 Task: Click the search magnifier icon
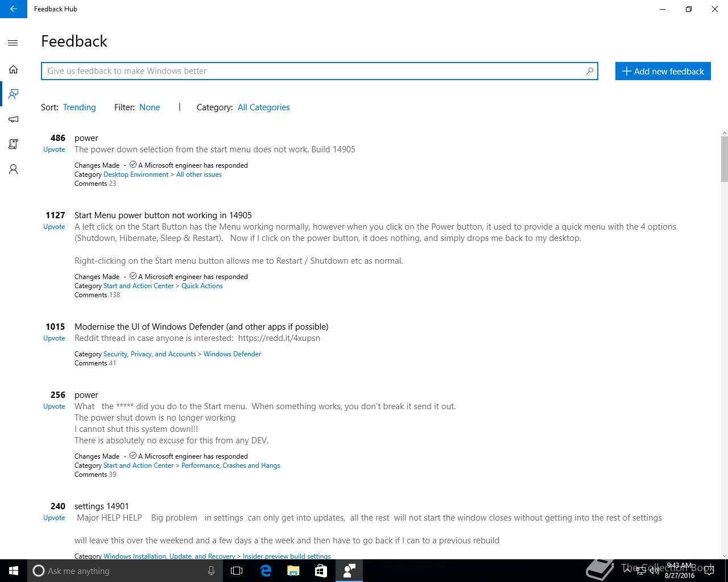coord(590,71)
